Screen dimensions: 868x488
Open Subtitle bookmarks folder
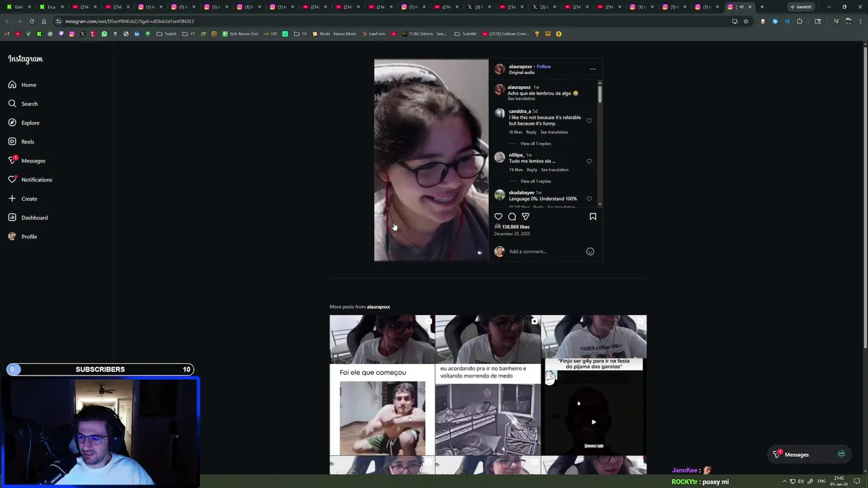[466, 34]
